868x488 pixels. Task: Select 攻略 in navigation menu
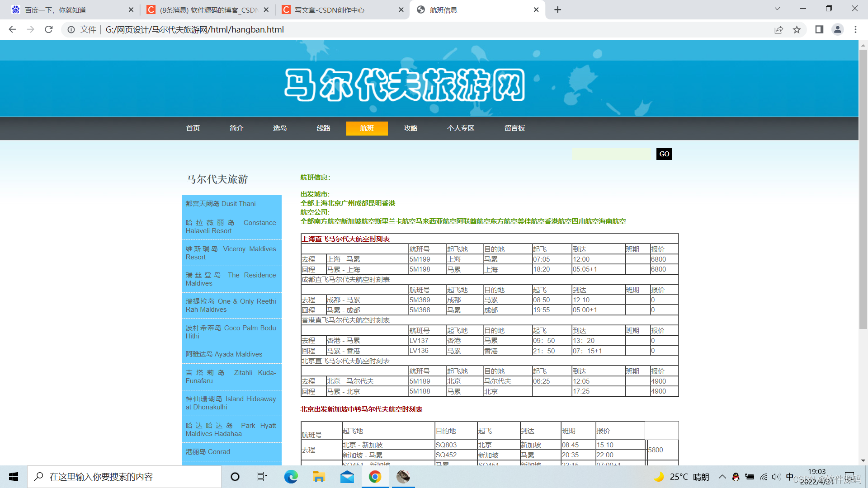coord(410,128)
